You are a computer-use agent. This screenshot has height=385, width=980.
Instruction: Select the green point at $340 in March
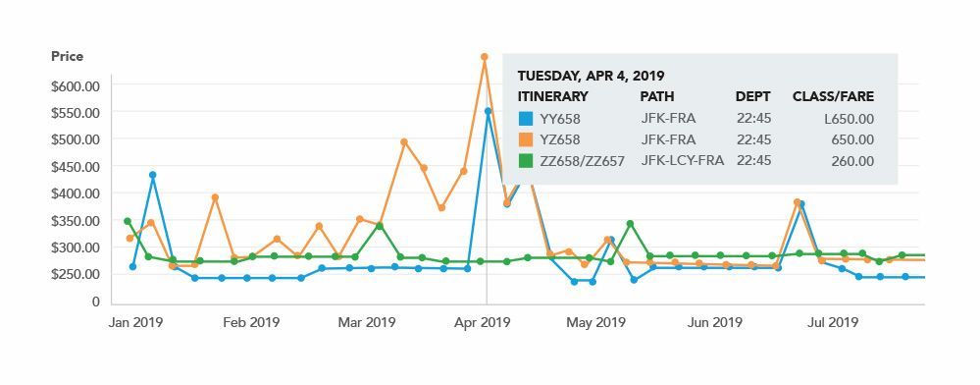pos(380,225)
